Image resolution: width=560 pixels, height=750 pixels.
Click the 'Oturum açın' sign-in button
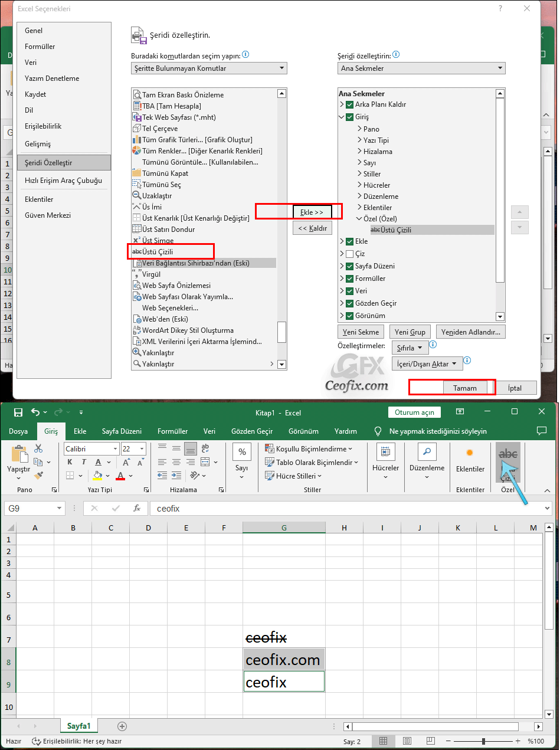pyautogui.click(x=414, y=412)
